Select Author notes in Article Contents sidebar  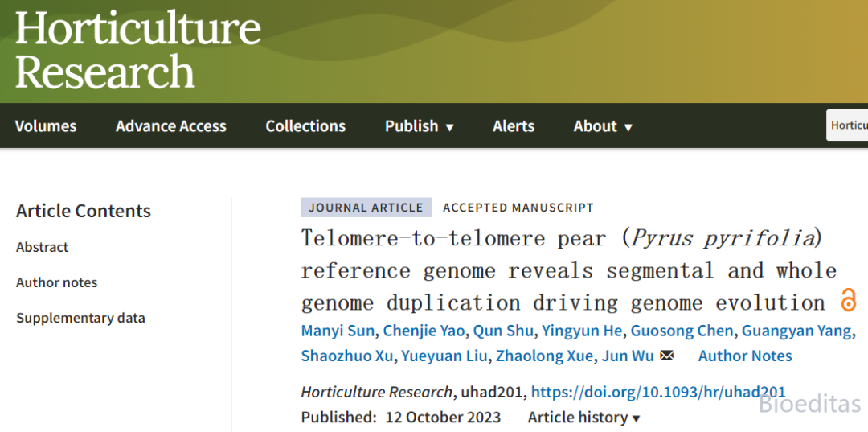tap(56, 282)
